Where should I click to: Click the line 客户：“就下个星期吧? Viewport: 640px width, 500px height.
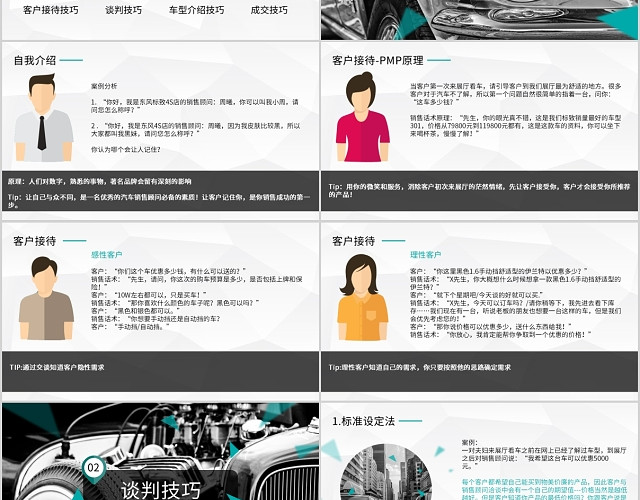pos(477,295)
